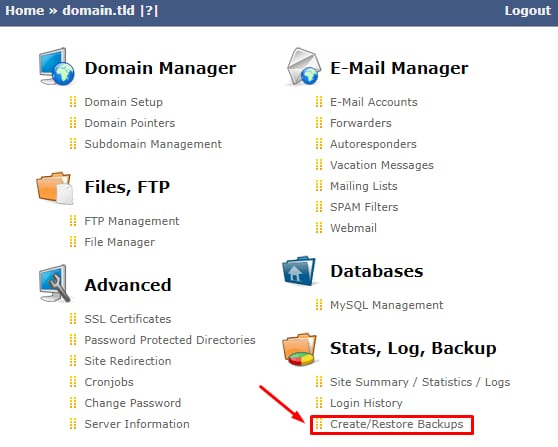Click the Advanced monitor wrench icon
Viewport: 558px width, 447px height.
pos(54,284)
